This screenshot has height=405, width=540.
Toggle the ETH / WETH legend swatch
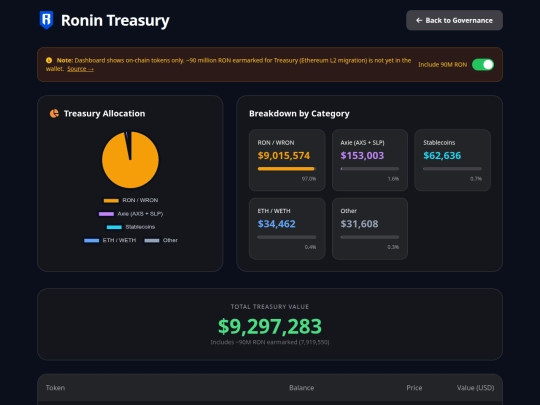click(x=92, y=240)
